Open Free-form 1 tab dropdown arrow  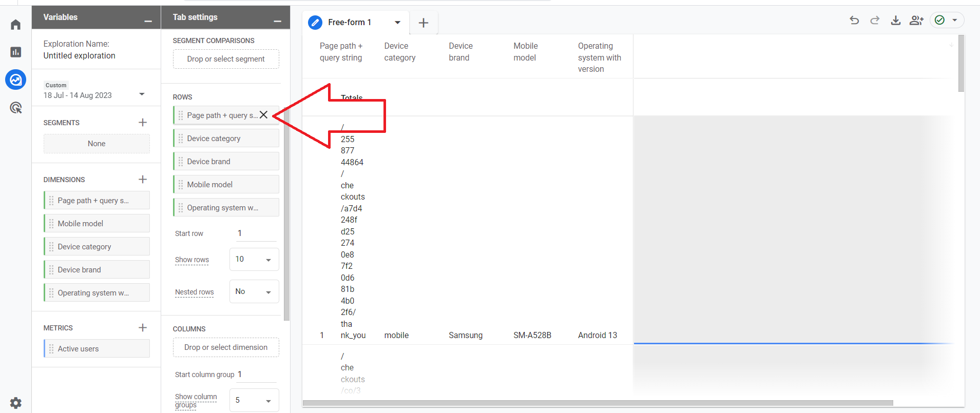(397, 23)
